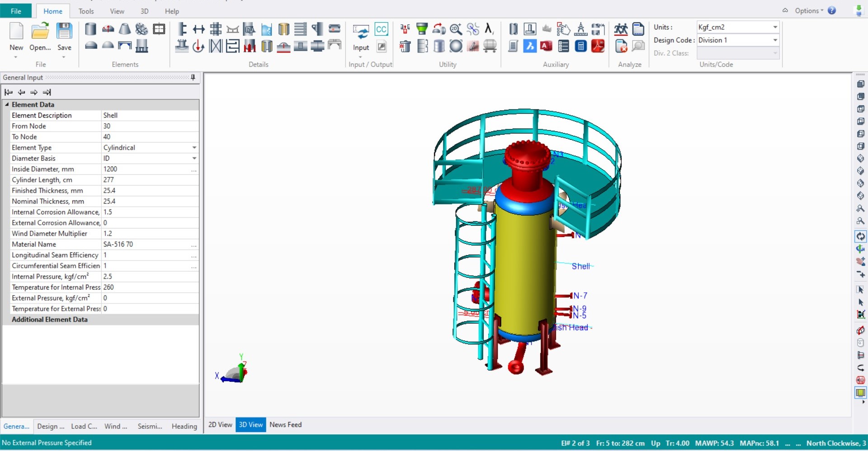Insert a conical element
This screenshot has height=451, width=868.
pos(124,28)
